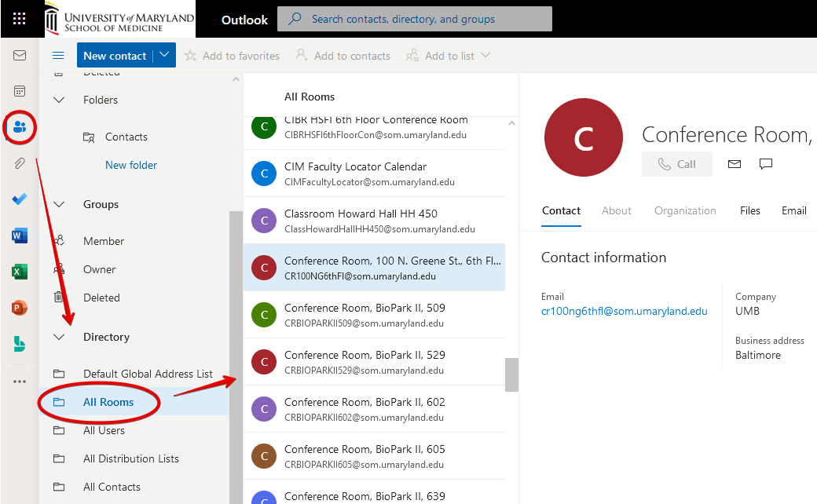
Task: Select the All Users directory folder
Action: [x=104, y=430]
